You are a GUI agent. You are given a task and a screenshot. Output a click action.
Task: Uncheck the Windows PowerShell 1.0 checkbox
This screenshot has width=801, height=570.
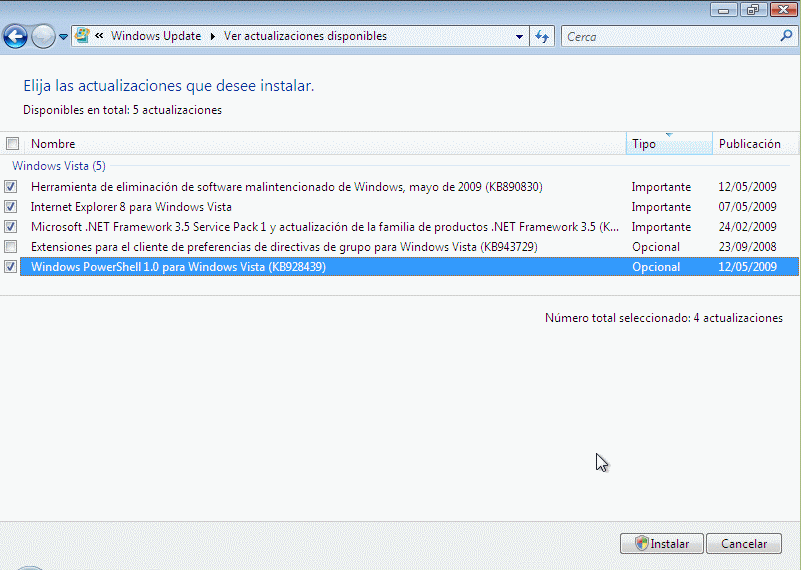tap(11, 267)
